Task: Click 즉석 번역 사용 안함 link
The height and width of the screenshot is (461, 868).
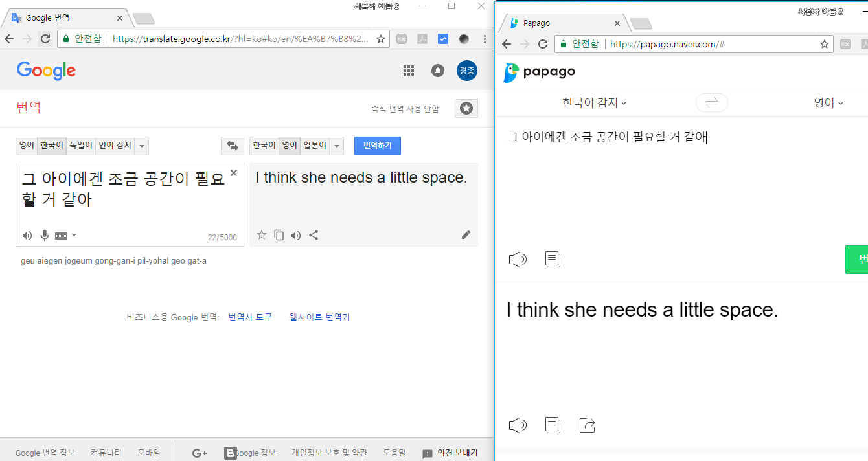Action: coord(405,109)
